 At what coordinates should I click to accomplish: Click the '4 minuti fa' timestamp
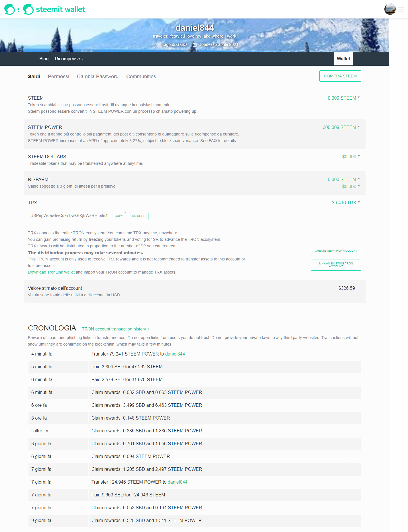tap(42, 354)
